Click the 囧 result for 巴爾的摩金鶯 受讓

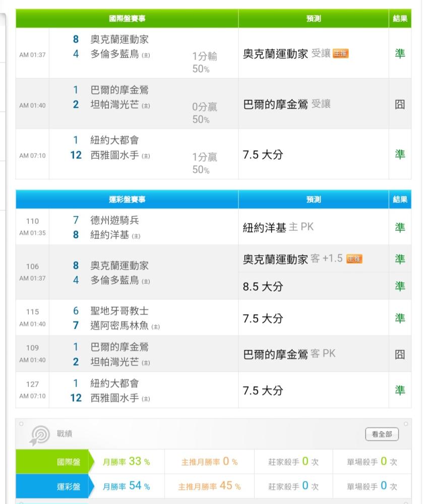(400, 104)
